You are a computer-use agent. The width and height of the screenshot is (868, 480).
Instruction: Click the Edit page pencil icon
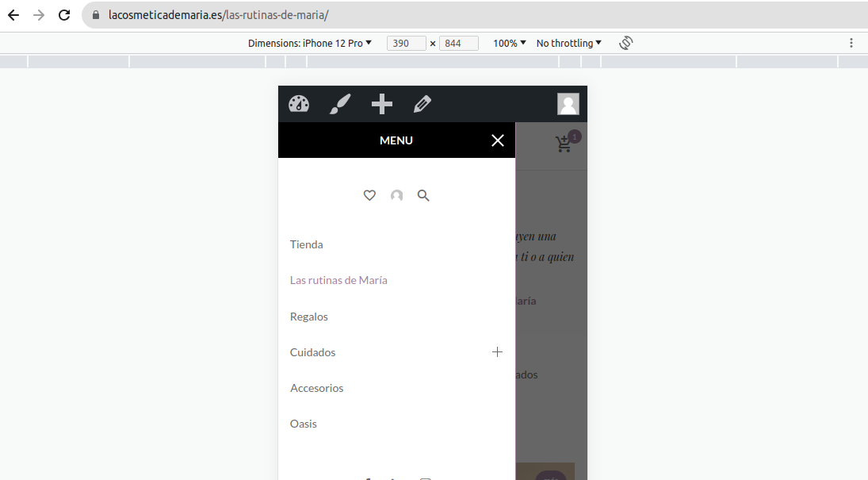pos(423,104)
